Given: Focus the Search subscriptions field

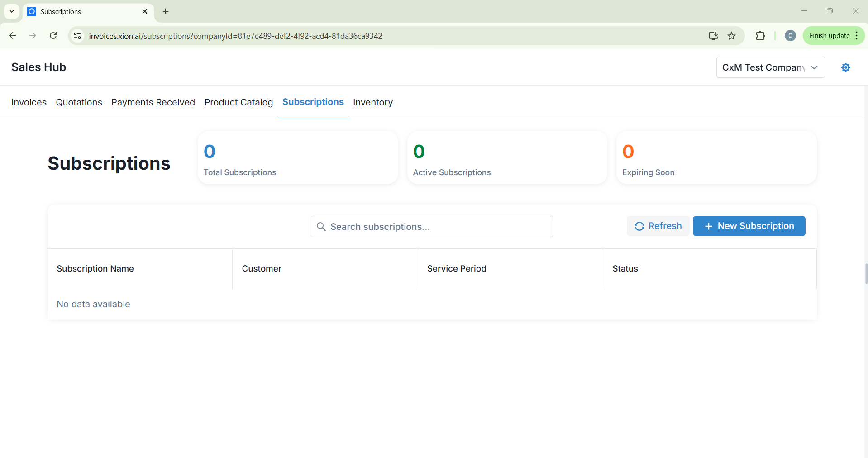Looking at the screenshot, I should (x=432, y=227).
